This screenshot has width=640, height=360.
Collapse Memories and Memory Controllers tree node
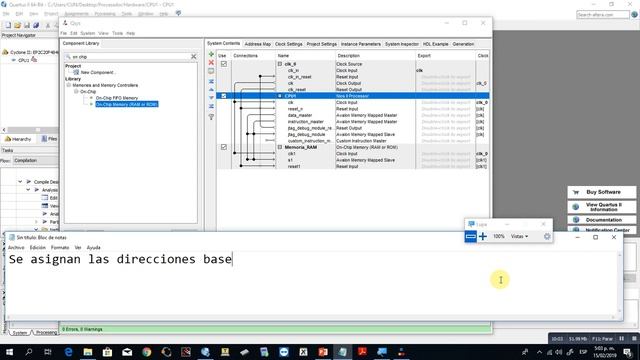point(69,85)
